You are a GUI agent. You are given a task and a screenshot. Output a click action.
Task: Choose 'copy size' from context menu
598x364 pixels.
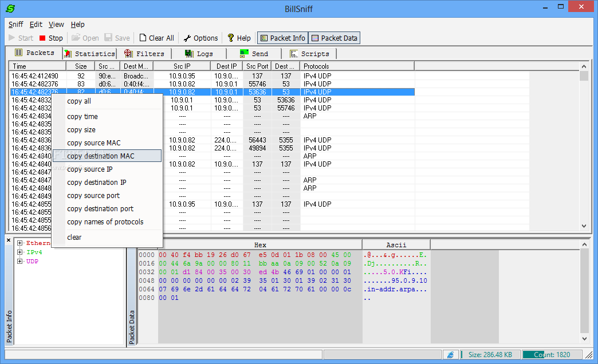click(107, 129)
